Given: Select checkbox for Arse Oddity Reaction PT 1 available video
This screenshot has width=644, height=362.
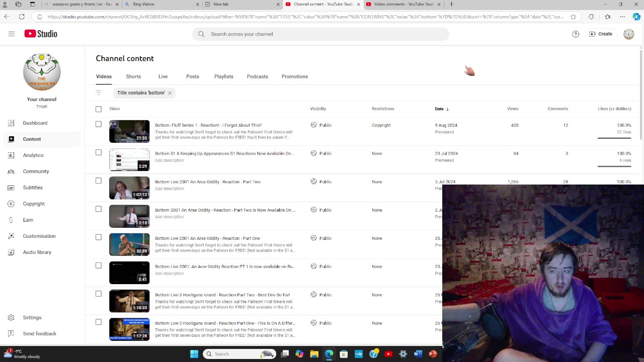Looking at the screenshot, I should 99,265.
